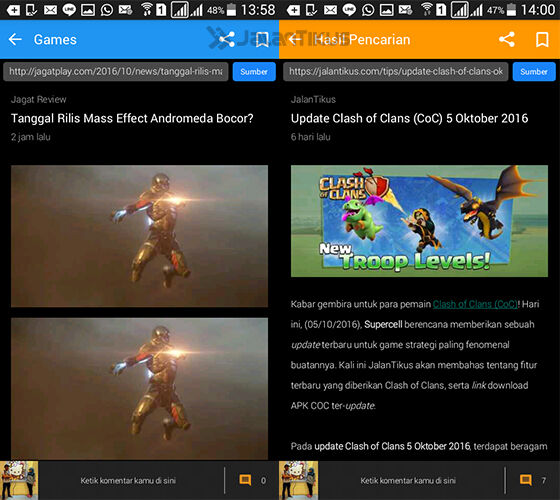Tap the share icon on the Games screen
This screenshot has height=500, width=560.
coord(227,39)
